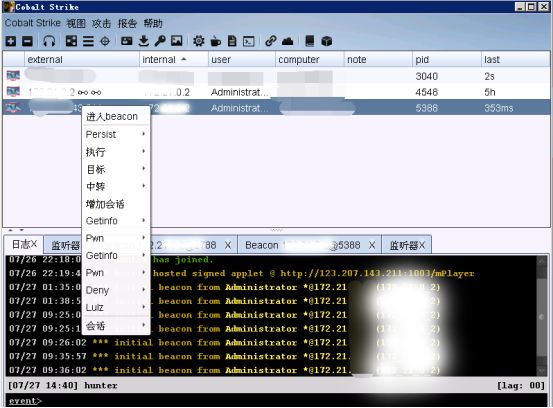The height and width of the screenshot is (408, 553).
Task: Switch to session table view icon
Action: pyautogui.click(x=88, y=41)
